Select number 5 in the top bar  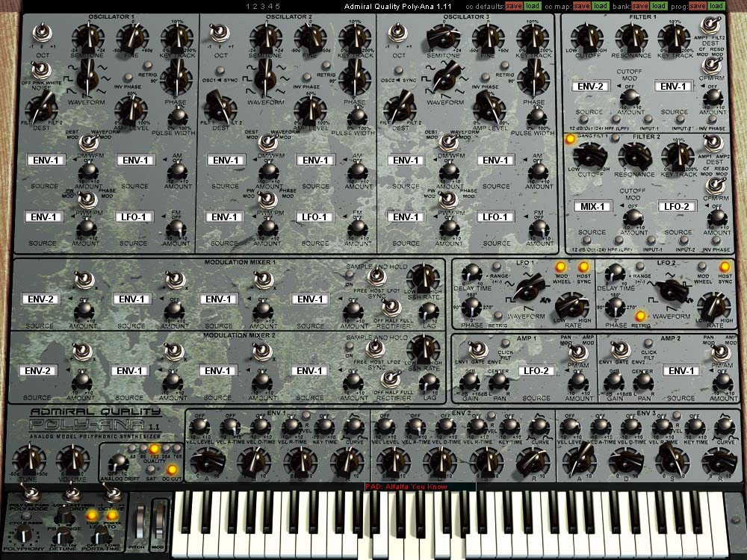coord(277,6)
